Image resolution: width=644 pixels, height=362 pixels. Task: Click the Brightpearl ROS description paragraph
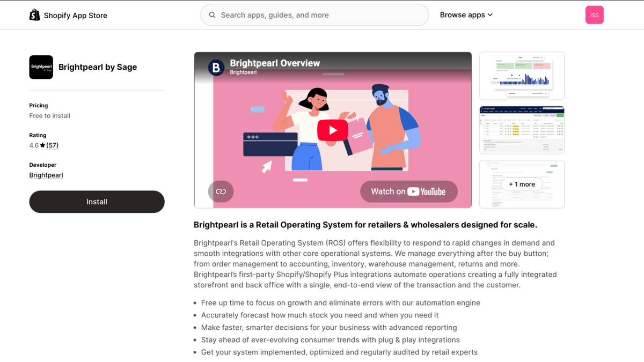pos(376,264)
